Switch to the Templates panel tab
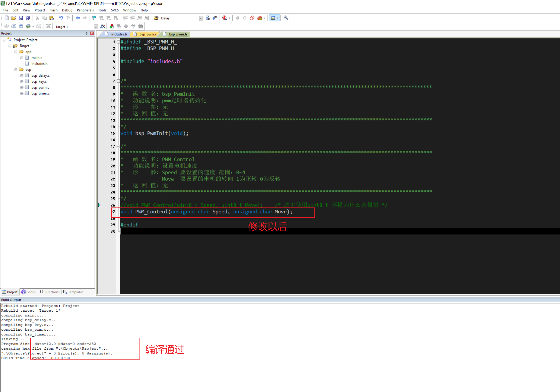The height and width of the screenshot is (392, 560). coord(73,292)
